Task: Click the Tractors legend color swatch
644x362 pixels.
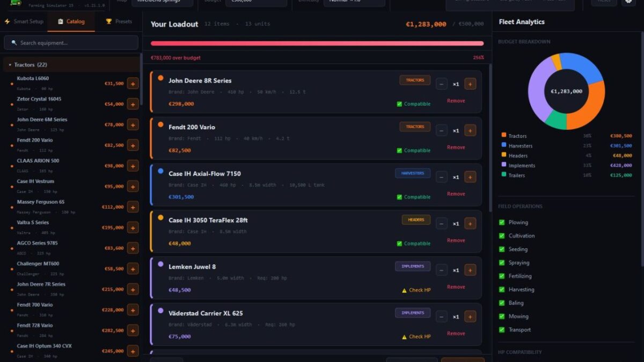Action: 504,135
